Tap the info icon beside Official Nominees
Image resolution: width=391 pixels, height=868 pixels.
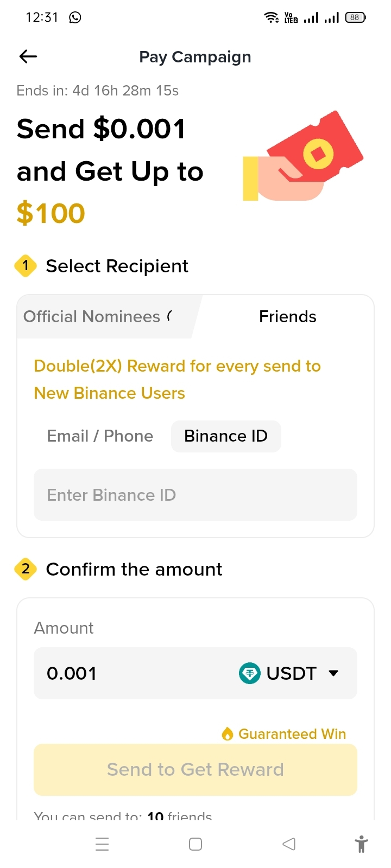(x=170, y=316)
